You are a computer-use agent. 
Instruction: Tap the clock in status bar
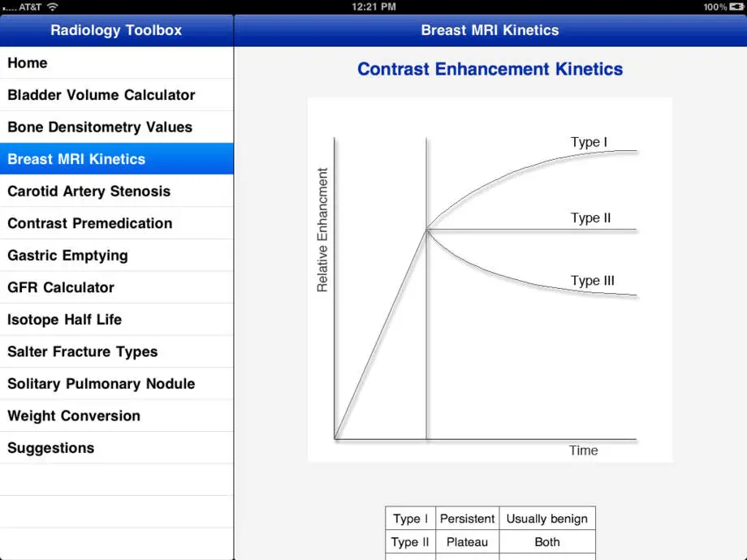[373, 6]
